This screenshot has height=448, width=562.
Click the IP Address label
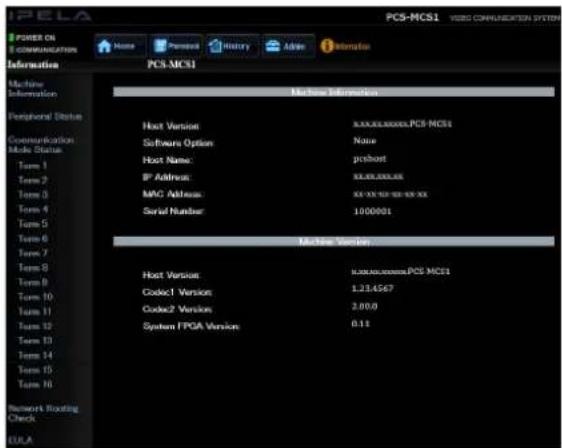tap(166, 177)
